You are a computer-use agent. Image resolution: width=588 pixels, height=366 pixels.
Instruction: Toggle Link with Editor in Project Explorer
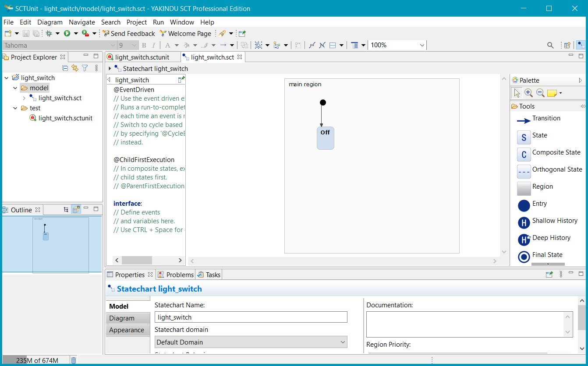[74, 68]
